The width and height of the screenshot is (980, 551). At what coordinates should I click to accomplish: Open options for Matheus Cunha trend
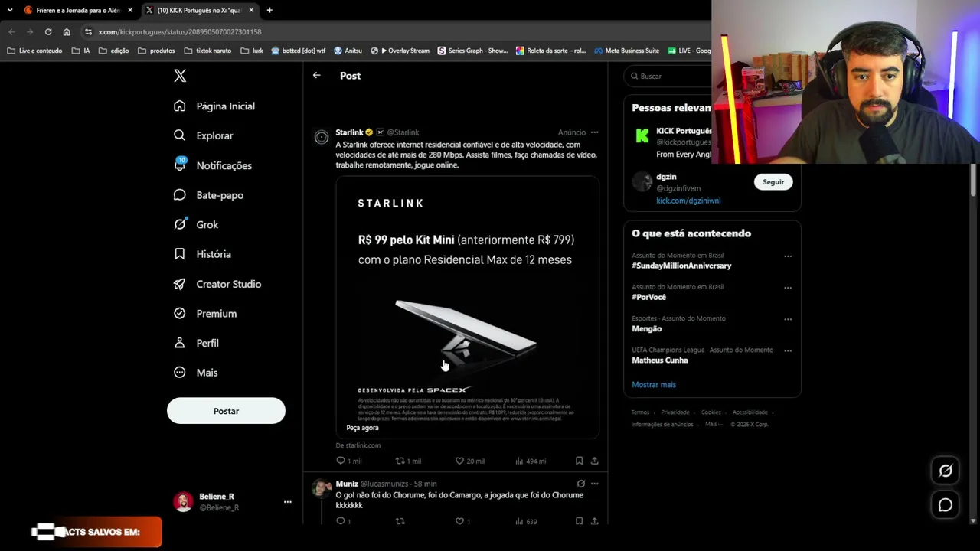788,350
